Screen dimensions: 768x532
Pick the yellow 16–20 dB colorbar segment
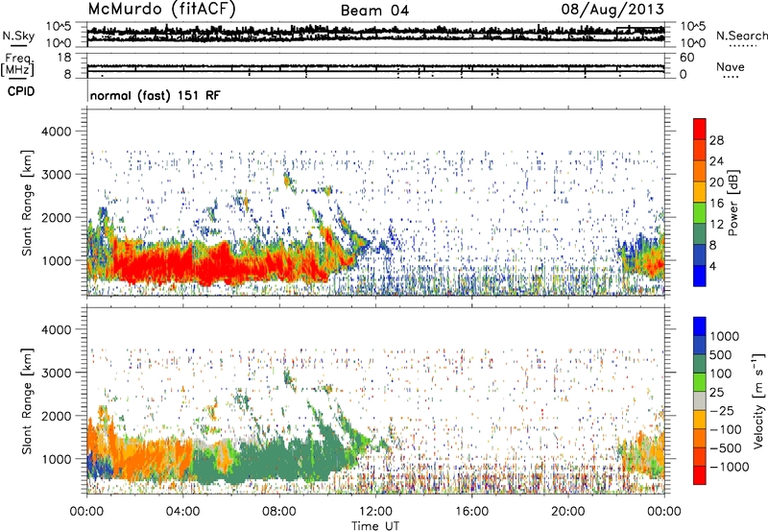pos(700,192)
